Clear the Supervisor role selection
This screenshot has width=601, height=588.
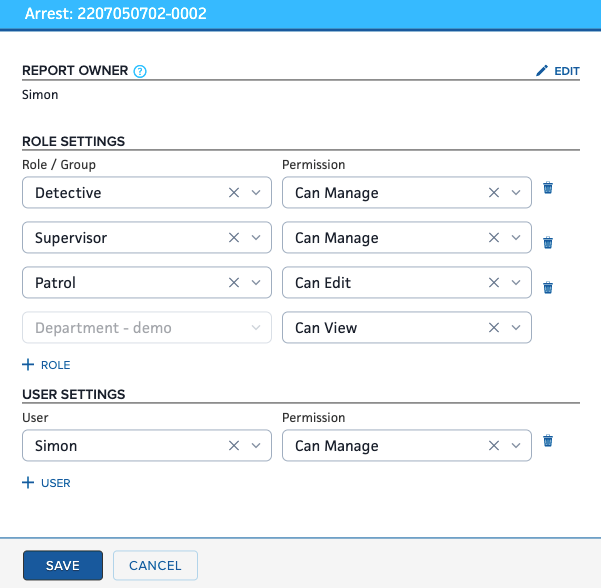tap(234, 238)
